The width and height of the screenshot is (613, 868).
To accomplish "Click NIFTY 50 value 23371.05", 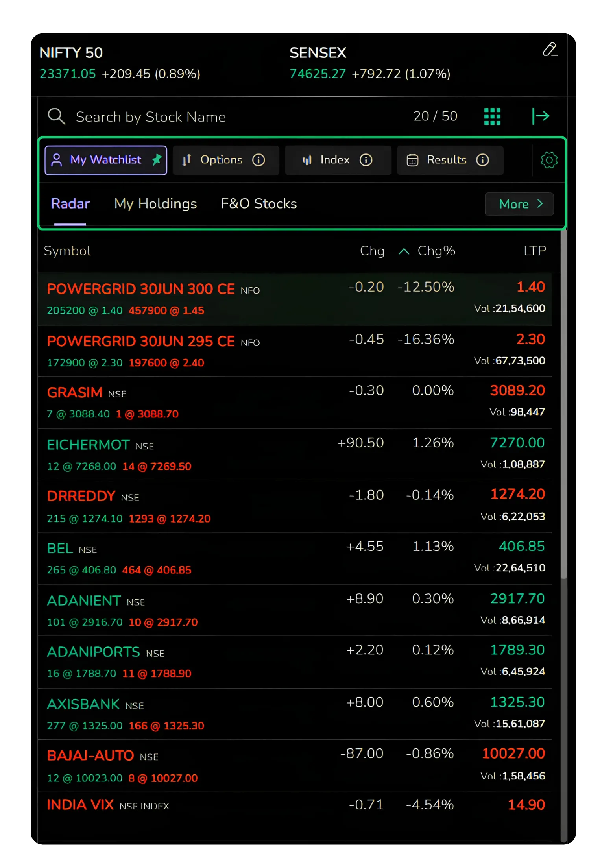I will 68,74.
